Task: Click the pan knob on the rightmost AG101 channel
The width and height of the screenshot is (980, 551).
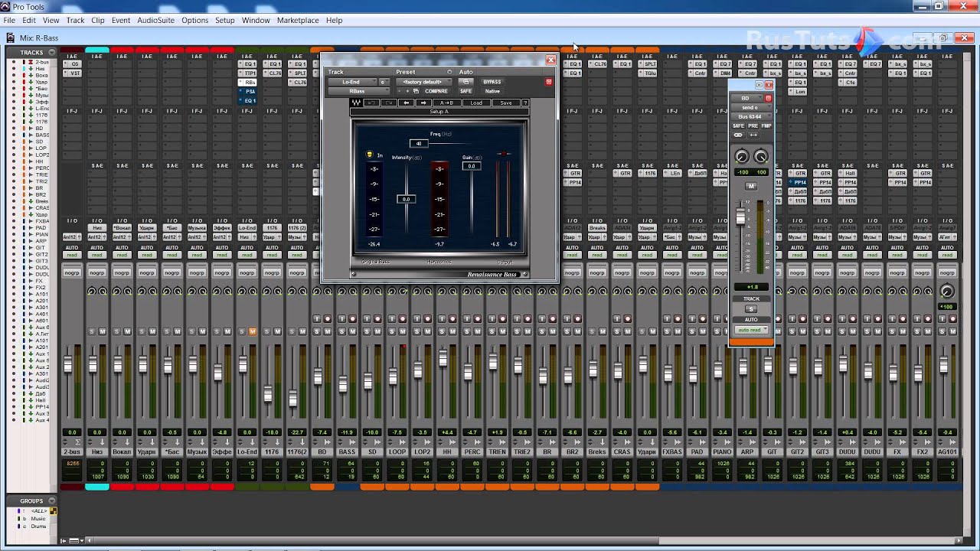Action: [947, 291]
